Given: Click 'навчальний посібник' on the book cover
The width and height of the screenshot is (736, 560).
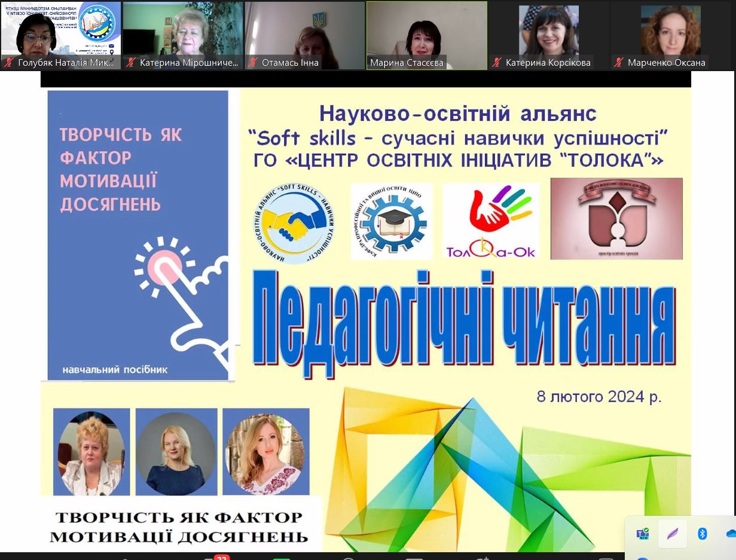Looking at the screenshot, I should 115,370.
